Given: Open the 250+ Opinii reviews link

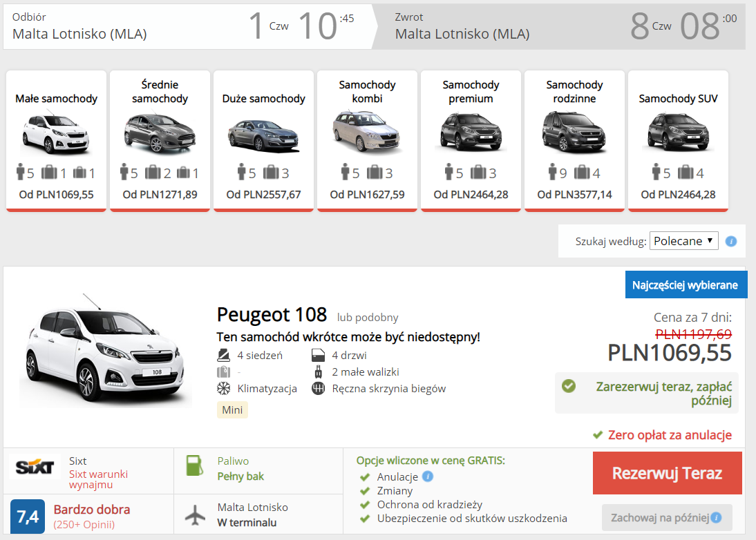Looking at the screenshot, I should [84, 525].
